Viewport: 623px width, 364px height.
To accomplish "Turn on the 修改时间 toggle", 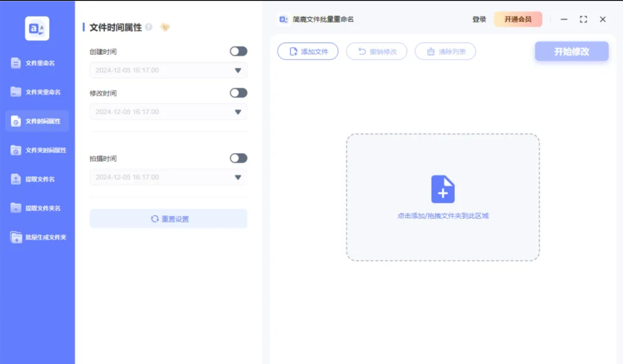I will click(238, 93).
